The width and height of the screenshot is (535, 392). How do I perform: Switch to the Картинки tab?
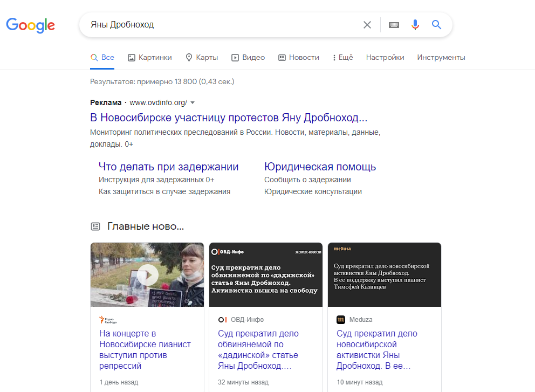[150, 57]
